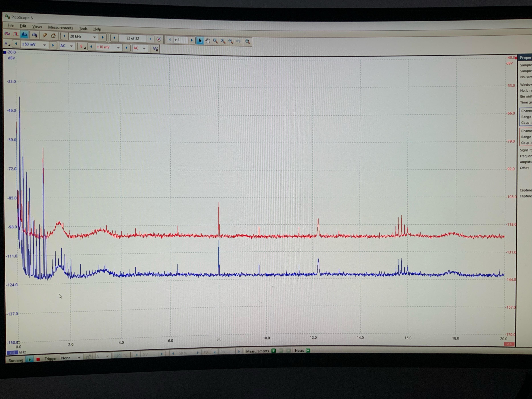This screenshot has height=399, width=532.
Task: Select the Zoom window magnifier tool
Action: (x=215, y=41)
